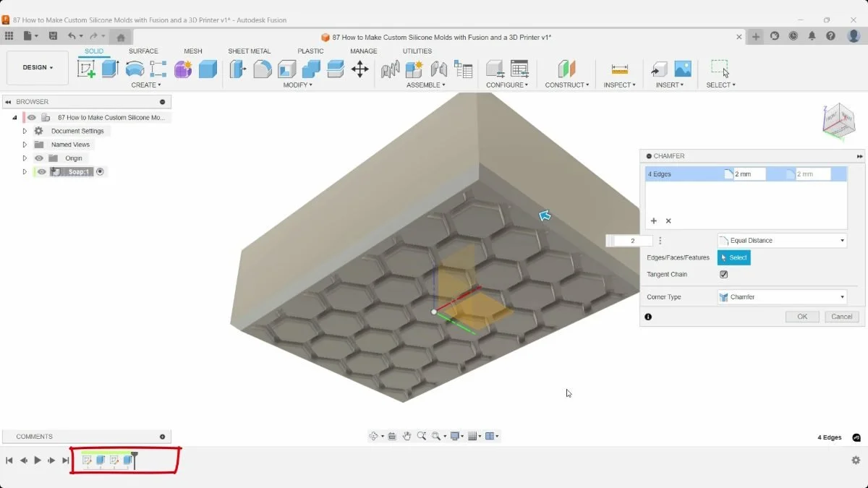Image resolution: width=868 pixels, height=488 pixels.
Task: Click the 2 mm chamfer distance field
Action: point(749,174)
